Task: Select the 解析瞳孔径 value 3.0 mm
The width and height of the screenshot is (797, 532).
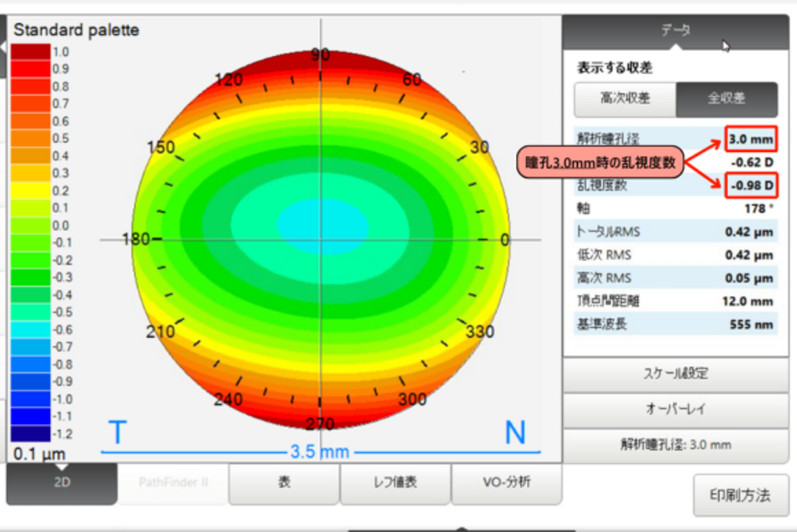Action: (751, 139)
